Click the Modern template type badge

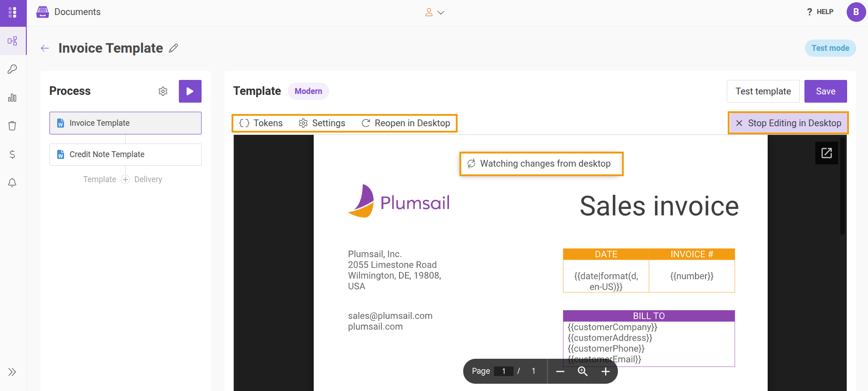pos(308,91)
